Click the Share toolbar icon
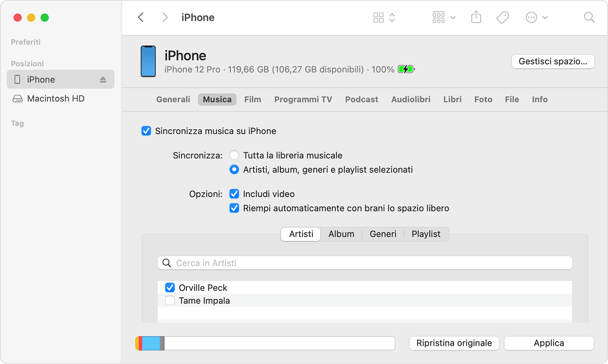This screenshot has height=364, width=608. (x=476, y=17)
